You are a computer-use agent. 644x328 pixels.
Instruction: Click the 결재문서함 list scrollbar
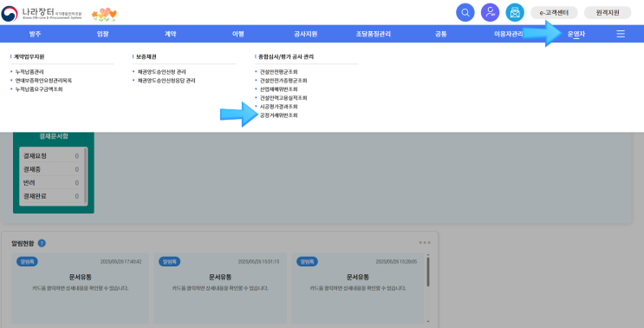[86, 176]
